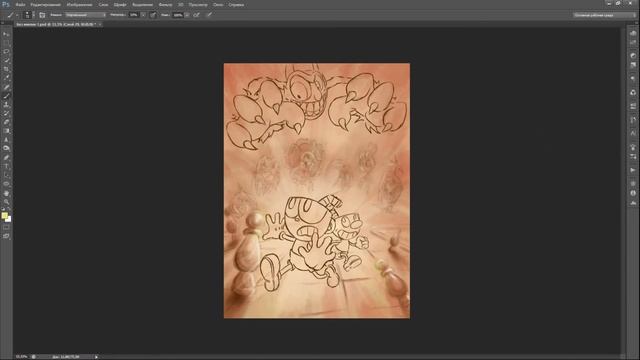
Task: Select the Dodge tool
Action: (6, 149)
